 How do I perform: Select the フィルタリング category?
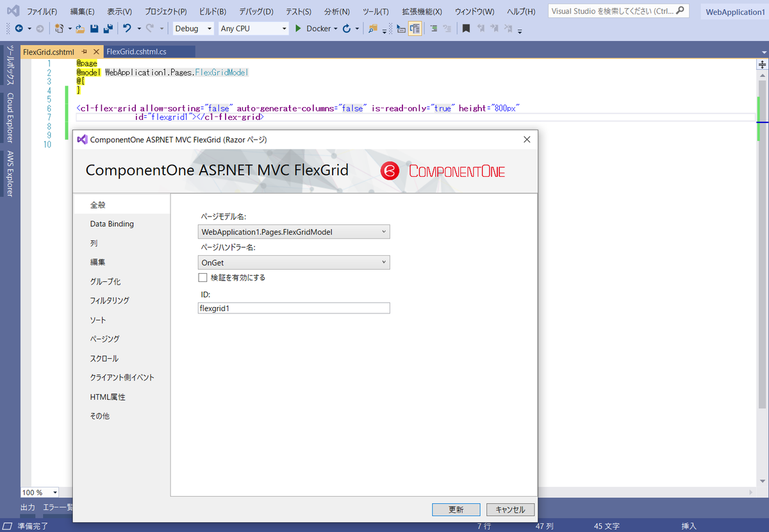point(122,301)
